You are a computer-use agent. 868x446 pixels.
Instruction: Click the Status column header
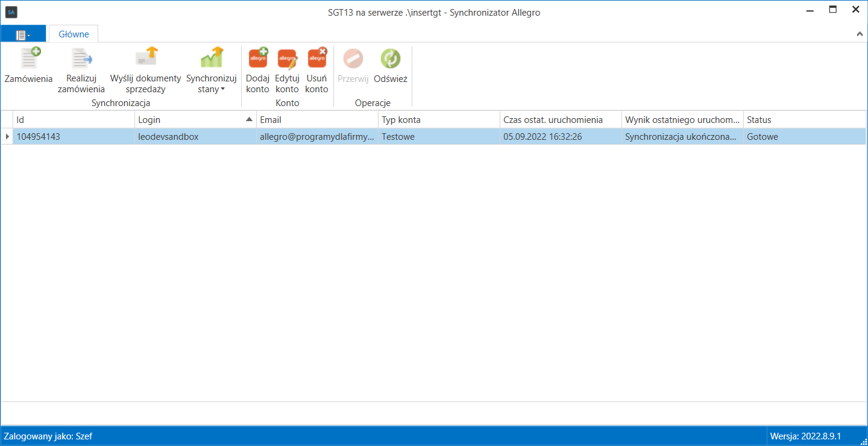point(805,120)
